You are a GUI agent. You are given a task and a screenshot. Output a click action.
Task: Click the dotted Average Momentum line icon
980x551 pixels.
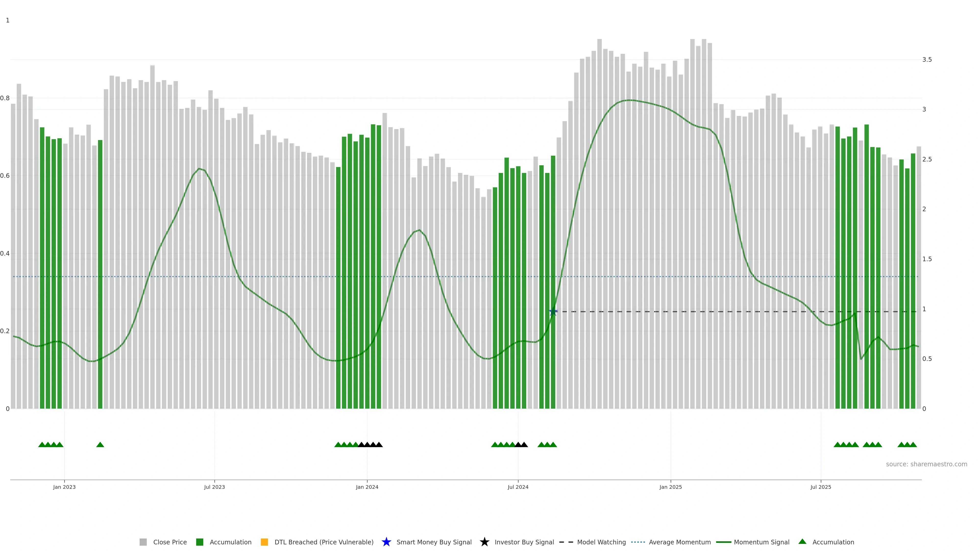click(x=638, y=542)
